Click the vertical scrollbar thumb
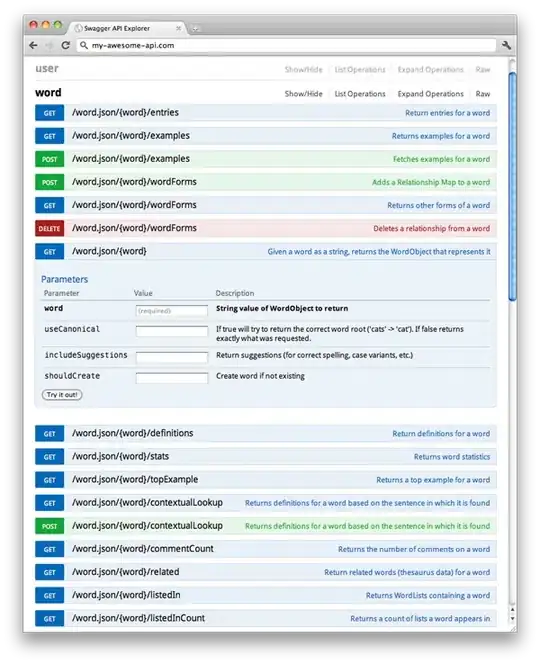Screen dimensions: 540x664 click(x=512, y=186)
